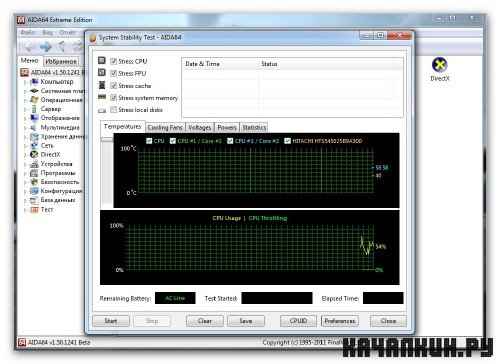Image resolution: width=500 pixels, height=364 pixels.
Task: Uncheck the CPU temperature graph checkbox
Action: 149,141
